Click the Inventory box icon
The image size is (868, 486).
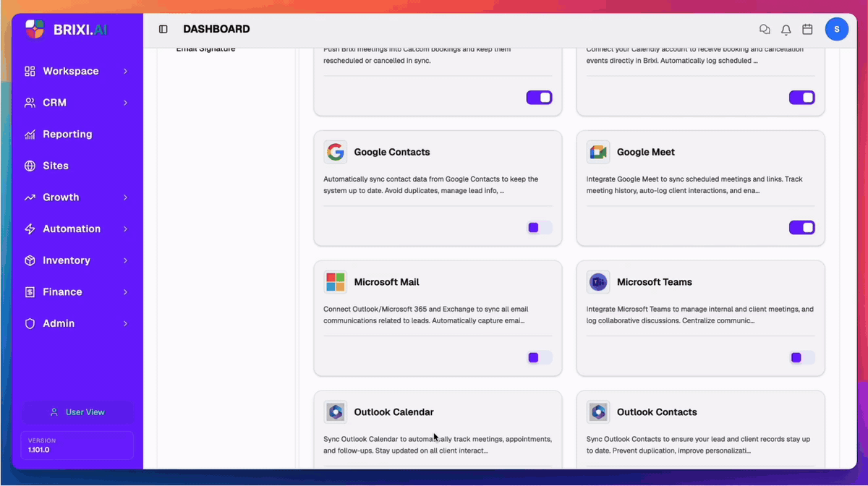pyautogui.click(x=30, y=260)
